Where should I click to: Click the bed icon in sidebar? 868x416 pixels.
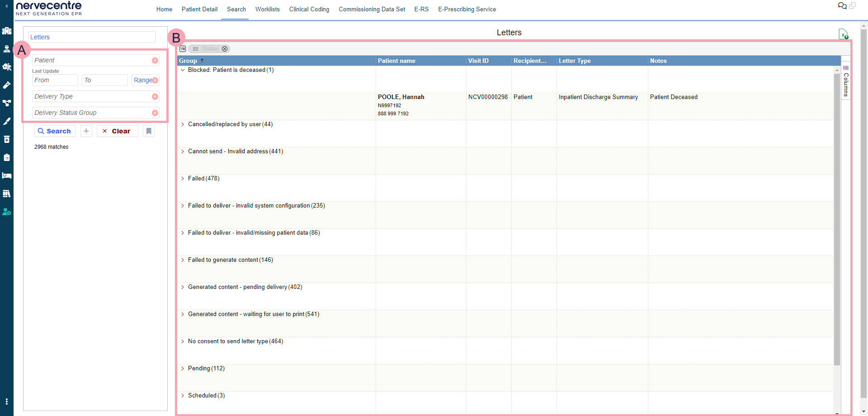coord(7,175)
